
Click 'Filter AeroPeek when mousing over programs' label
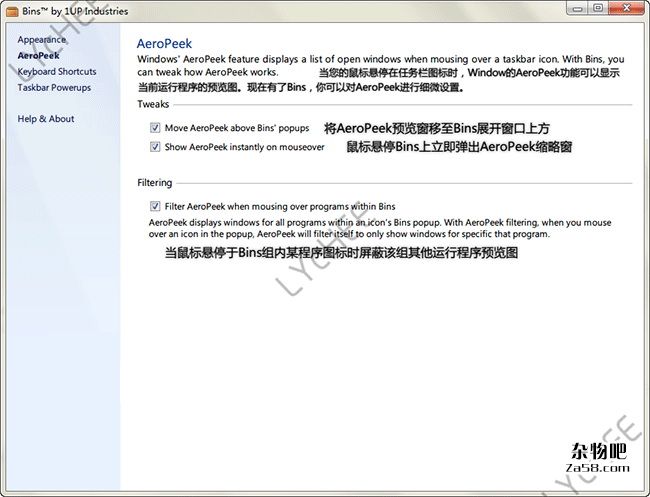(x=280, y=206)
